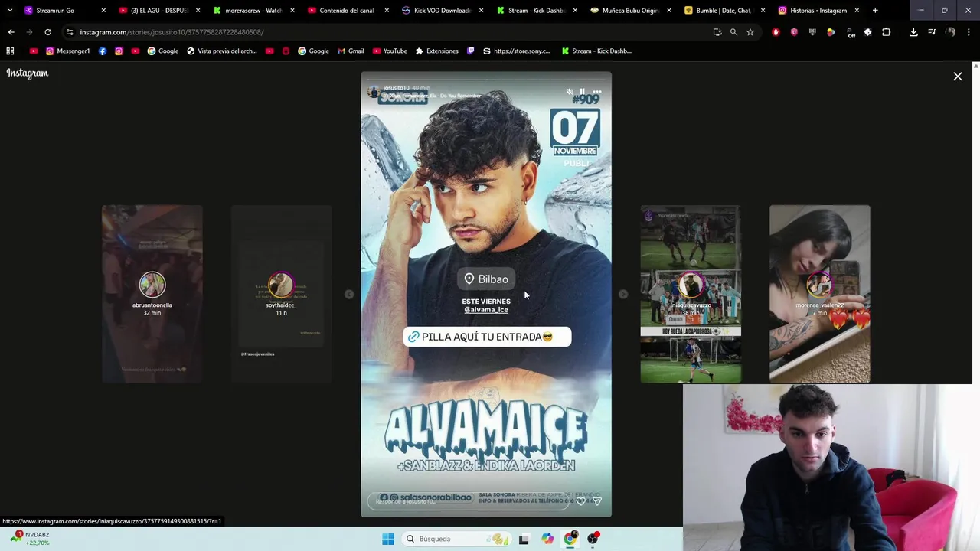Open the @alvama_ice mention
This screenshot has height=551, width=980.
pyautogui.click(x=486, y=310)
